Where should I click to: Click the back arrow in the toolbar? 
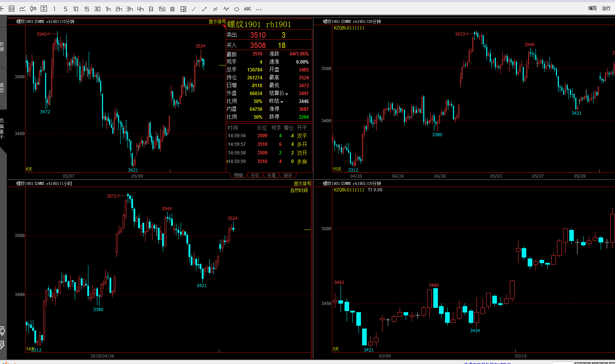click(1, 9)
